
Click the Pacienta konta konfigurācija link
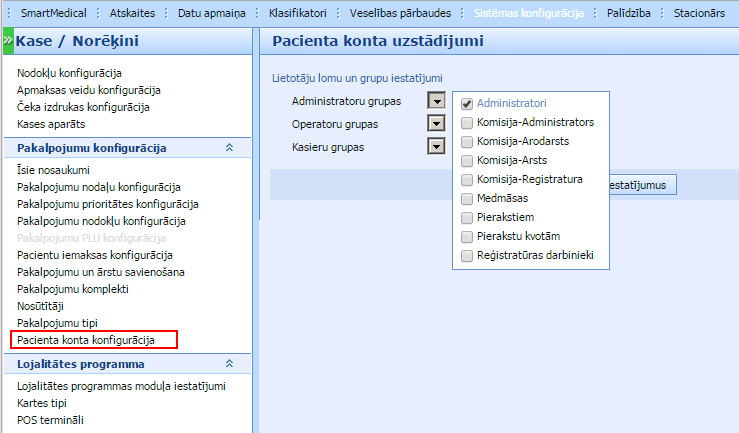[86, 340]
